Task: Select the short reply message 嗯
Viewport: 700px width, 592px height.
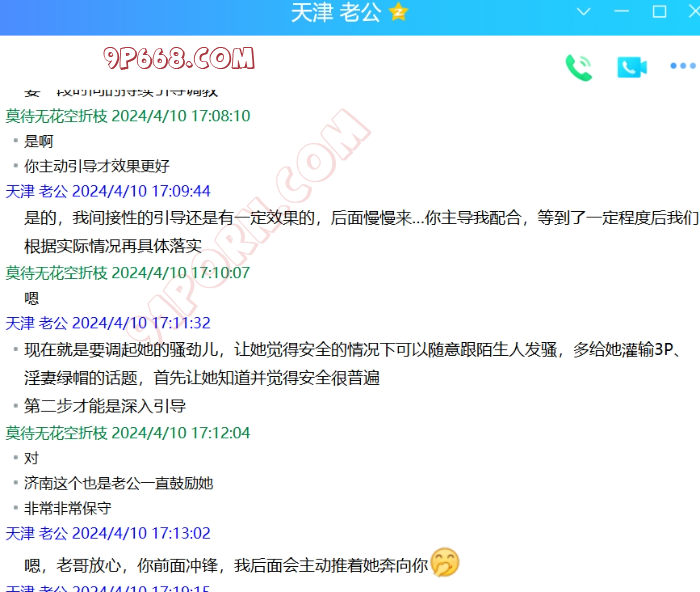Action: pyautogui.click(x=32, y=297)
